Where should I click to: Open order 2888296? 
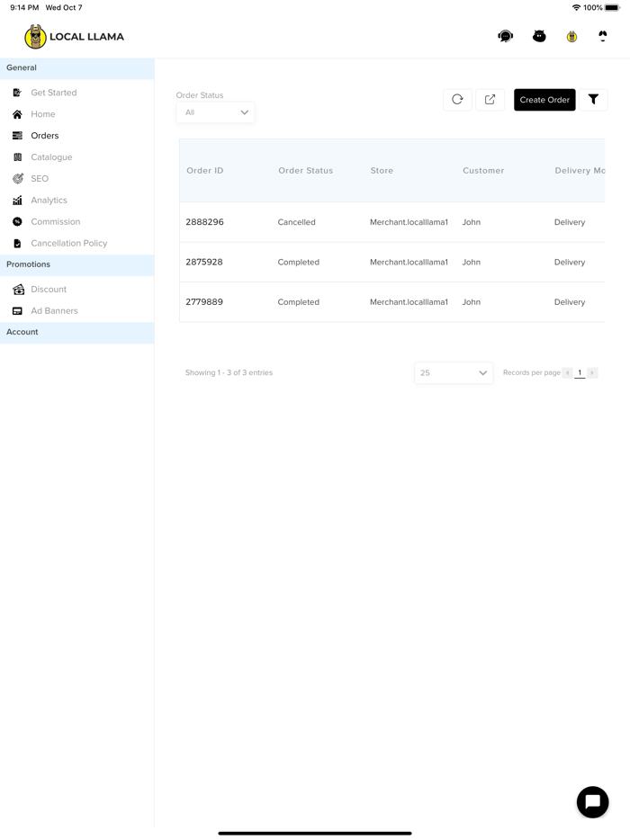pyautogui.click(x=205, y=222)
